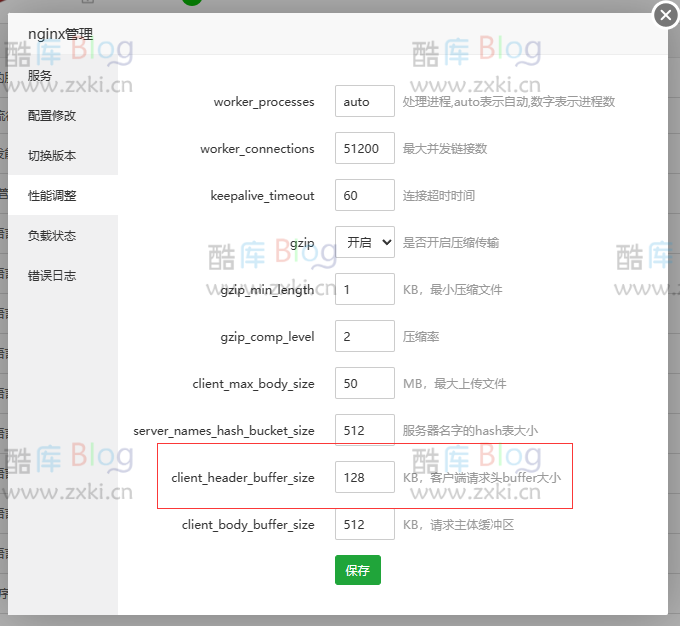The width and height of the screenshot is (680, 626).
Task: Click the keepalive_timeout label text
Action: [x=262, y=196]
